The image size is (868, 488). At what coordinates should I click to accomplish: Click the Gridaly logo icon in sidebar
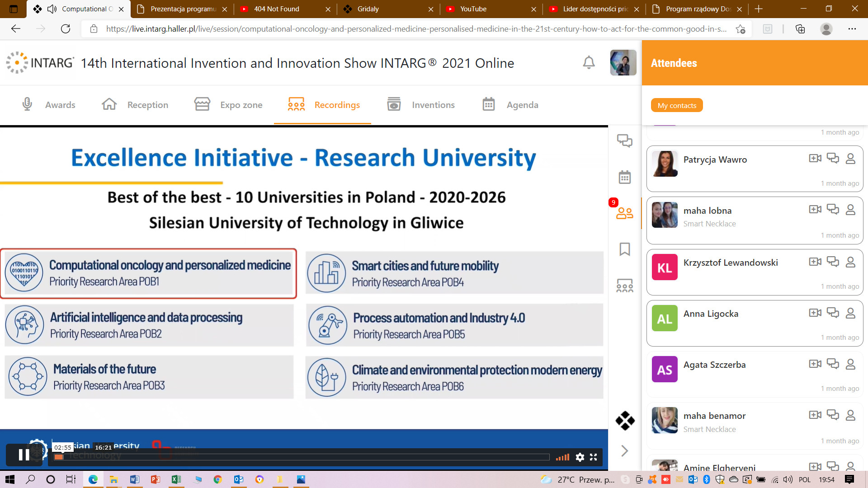(625, 421)
